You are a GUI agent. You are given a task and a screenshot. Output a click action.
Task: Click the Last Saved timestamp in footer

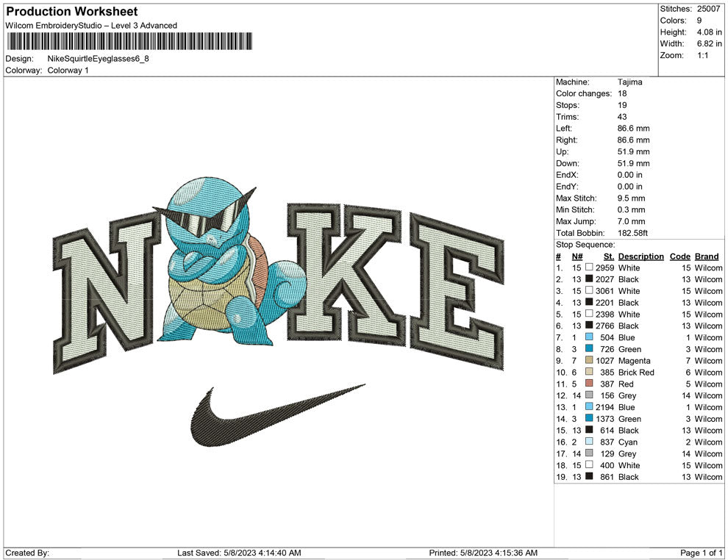[239, 553]
